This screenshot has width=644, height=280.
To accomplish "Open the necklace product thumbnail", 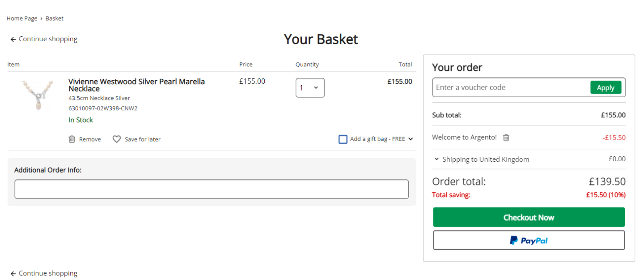I will [38, 95].
